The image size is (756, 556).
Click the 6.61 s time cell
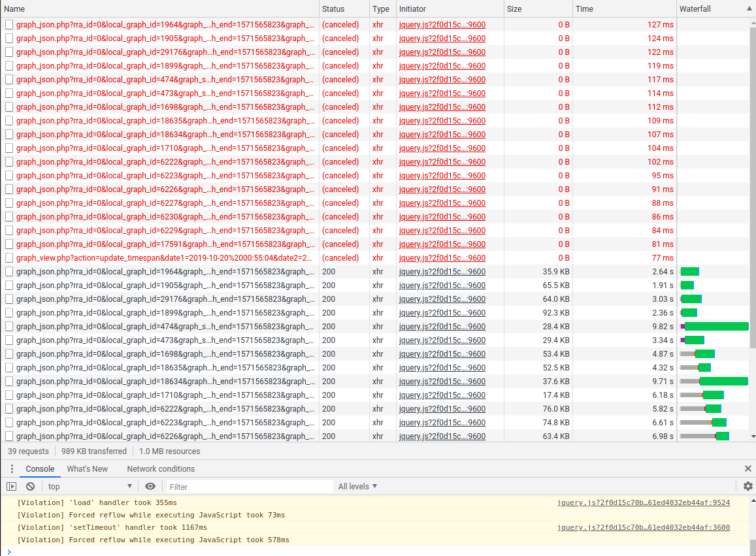coord(663,423)
